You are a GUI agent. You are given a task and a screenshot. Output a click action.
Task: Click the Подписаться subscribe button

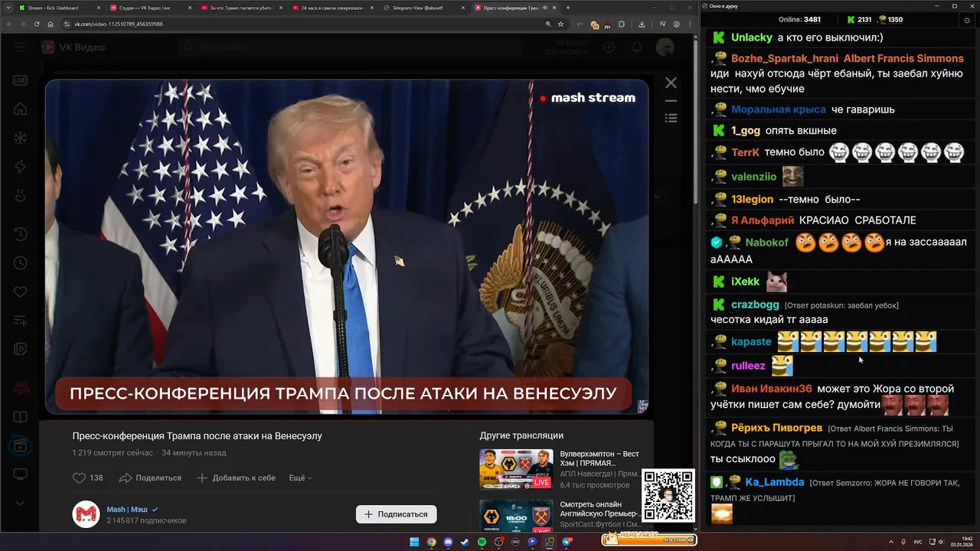(396, 514)
